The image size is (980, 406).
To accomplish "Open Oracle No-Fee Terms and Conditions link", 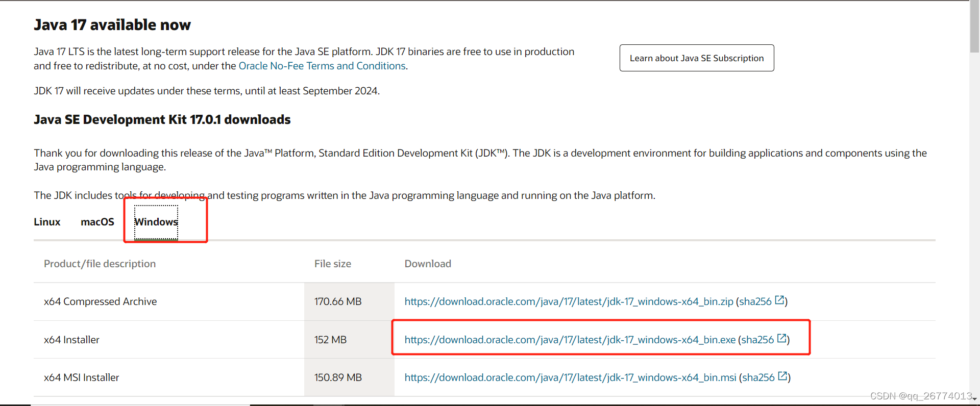I will (322, 66).
